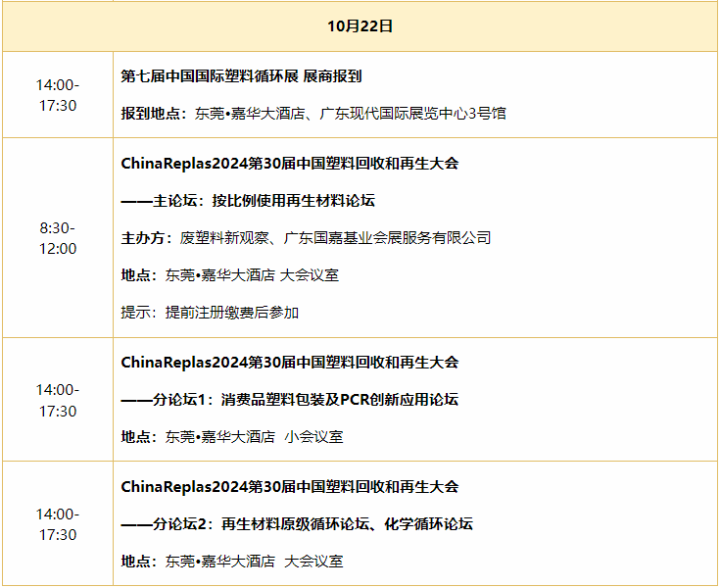The width and height of the screenshot is (721, 588).
Task: Click the 主办方 line mentioning 废塑料新观察
Action: tap(306, 238)
